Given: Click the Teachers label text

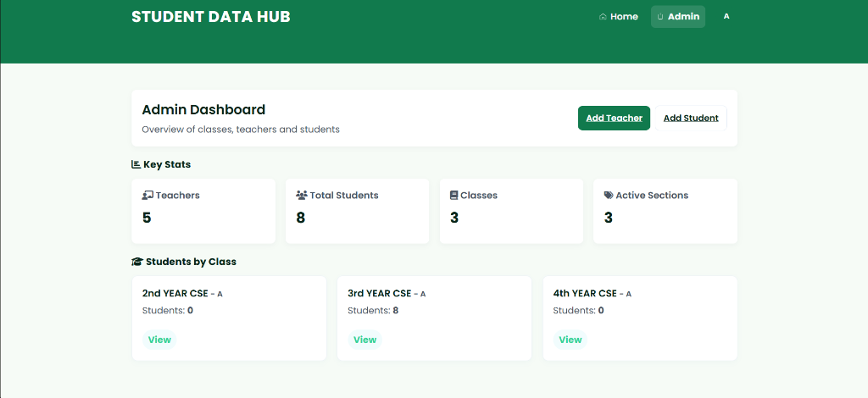Looking at the screenshot, I should tap(178, 195).
